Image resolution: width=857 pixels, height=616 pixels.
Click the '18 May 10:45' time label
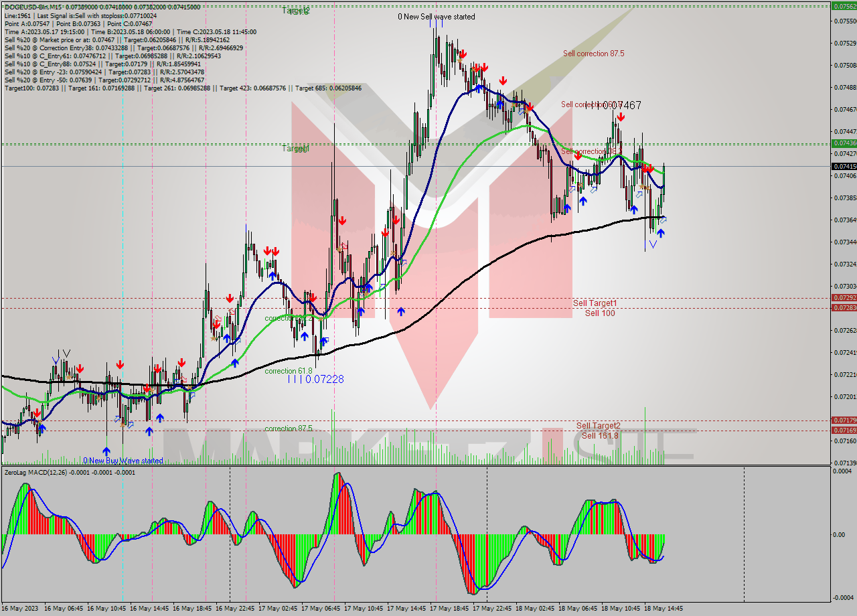coord(621,609)
